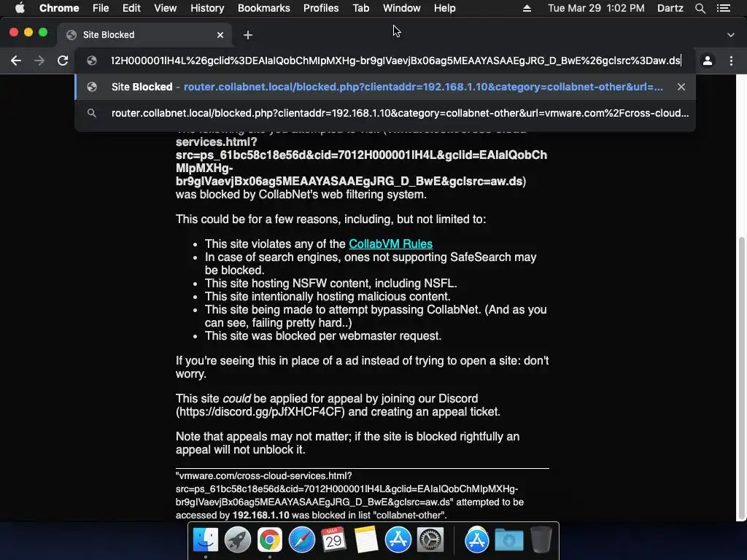Open the App Store icon beside Downloads
Image resolution: width=747 pixels, height=560 pixels.
477,540
